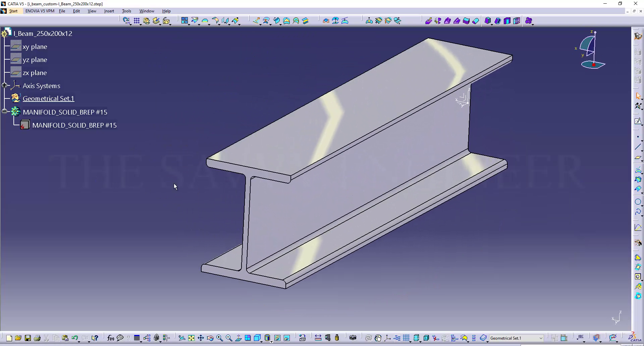Select the yz plane tree item

pyautogui.click(x=35, y=60)
